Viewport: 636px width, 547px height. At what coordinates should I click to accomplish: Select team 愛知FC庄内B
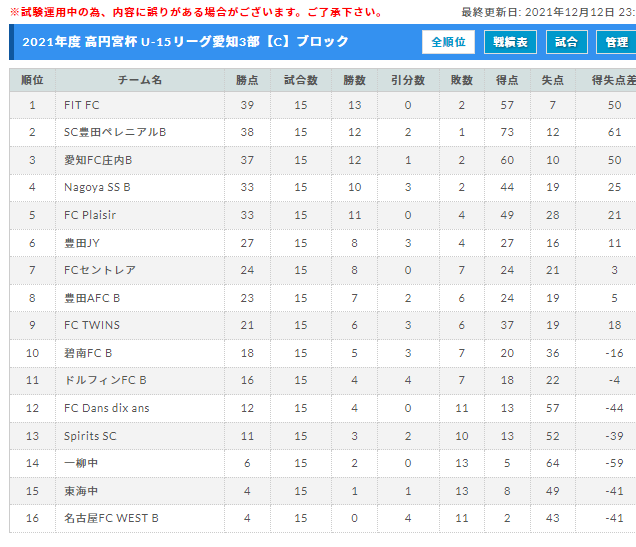click(98, 160)
